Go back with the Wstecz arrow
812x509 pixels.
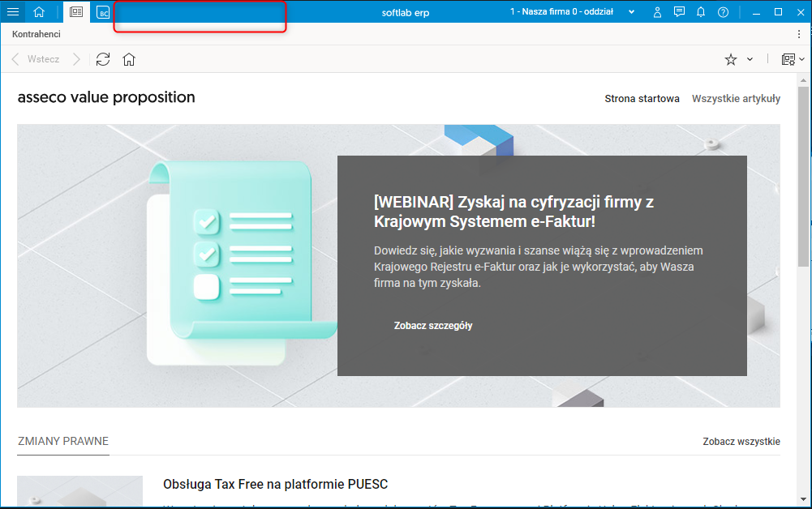[15, 59]
